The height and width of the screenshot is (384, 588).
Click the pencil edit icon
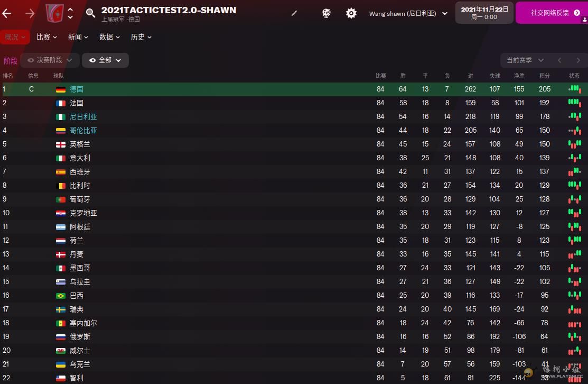click(x=294, y=13)
